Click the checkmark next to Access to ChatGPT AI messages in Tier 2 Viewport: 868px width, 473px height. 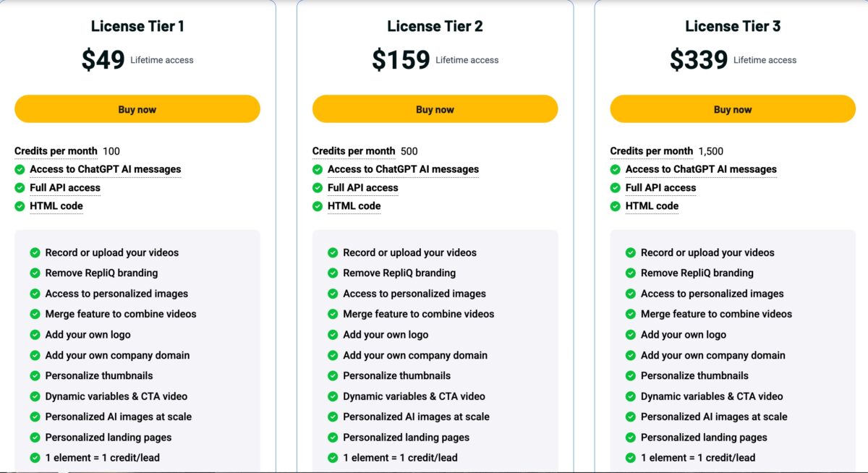point(317,169)
